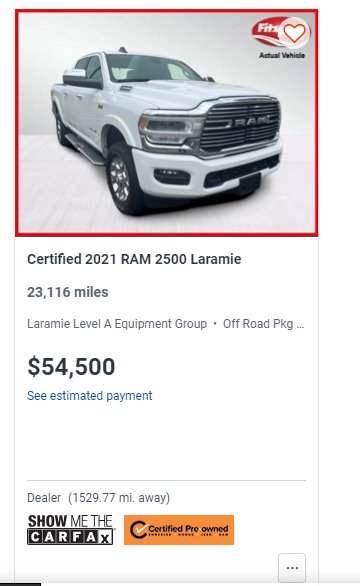This screenshot has width=360, height=586.
Task: Click Laramie Level A Equipment Group feature
Action: (117, 324)
